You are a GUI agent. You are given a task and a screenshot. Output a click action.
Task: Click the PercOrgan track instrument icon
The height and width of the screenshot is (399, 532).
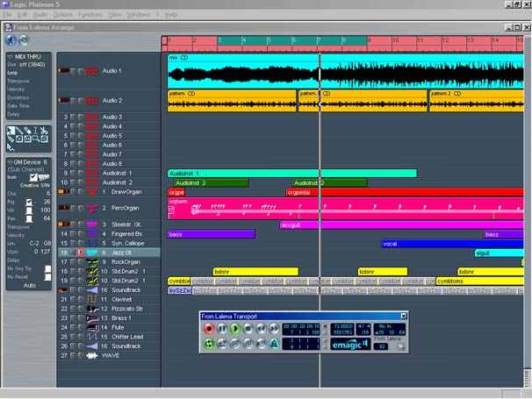[x=91, y=208]
